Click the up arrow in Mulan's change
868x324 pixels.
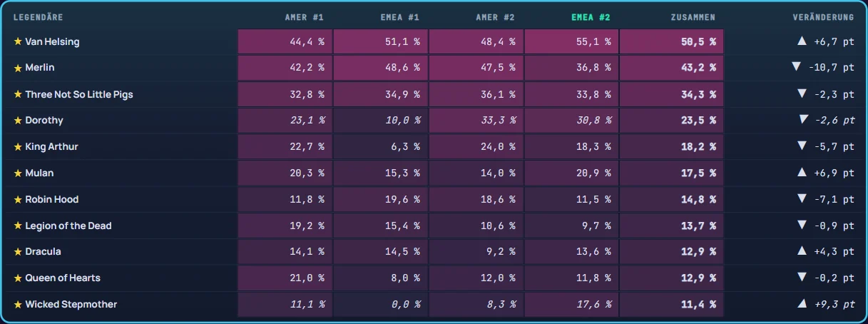coord(802,173)
